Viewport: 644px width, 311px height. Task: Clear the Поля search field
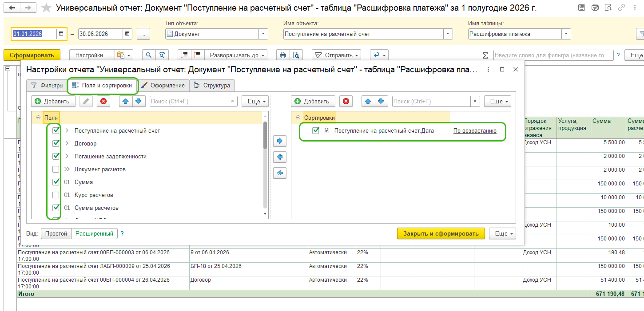(232, 101)
